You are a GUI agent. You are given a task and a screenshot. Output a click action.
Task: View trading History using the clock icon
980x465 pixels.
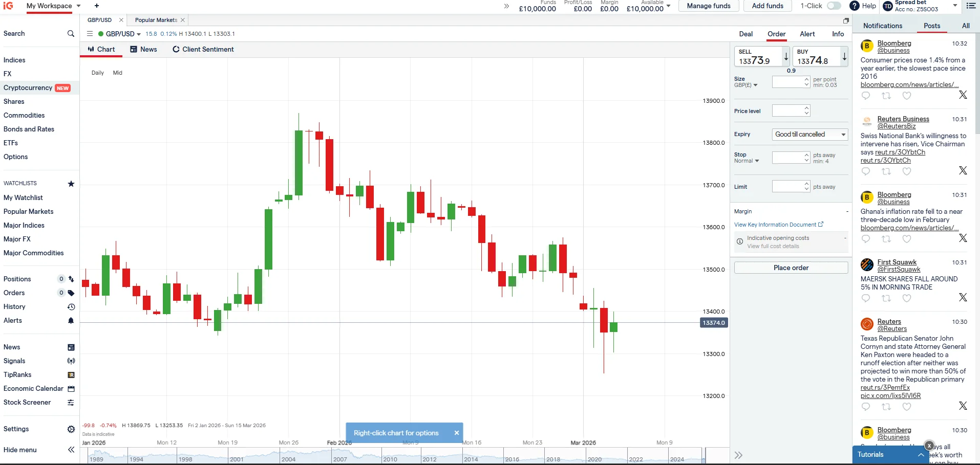pyautogui.click(x=71, y=307)
